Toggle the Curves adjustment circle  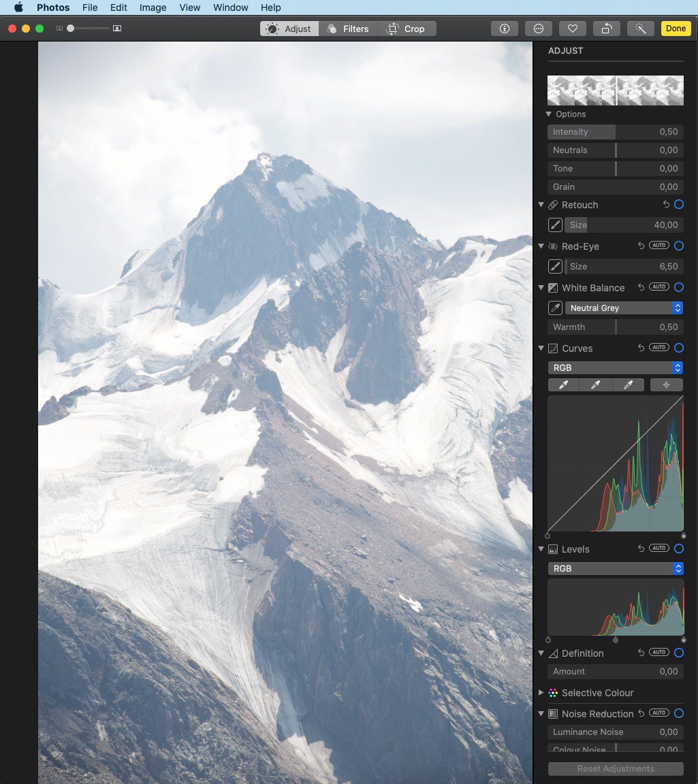pyautogui.click(x=679, y=348)
